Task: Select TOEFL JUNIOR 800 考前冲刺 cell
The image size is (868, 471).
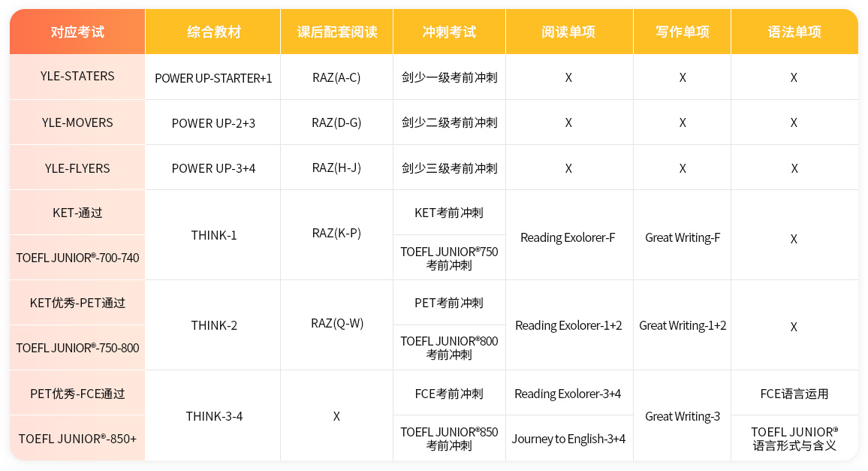Action: 449,348
